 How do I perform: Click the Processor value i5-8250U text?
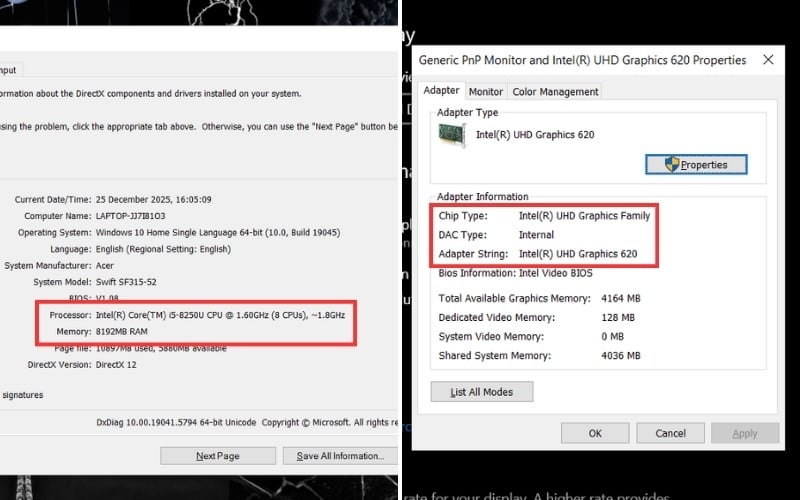point(220,315)
